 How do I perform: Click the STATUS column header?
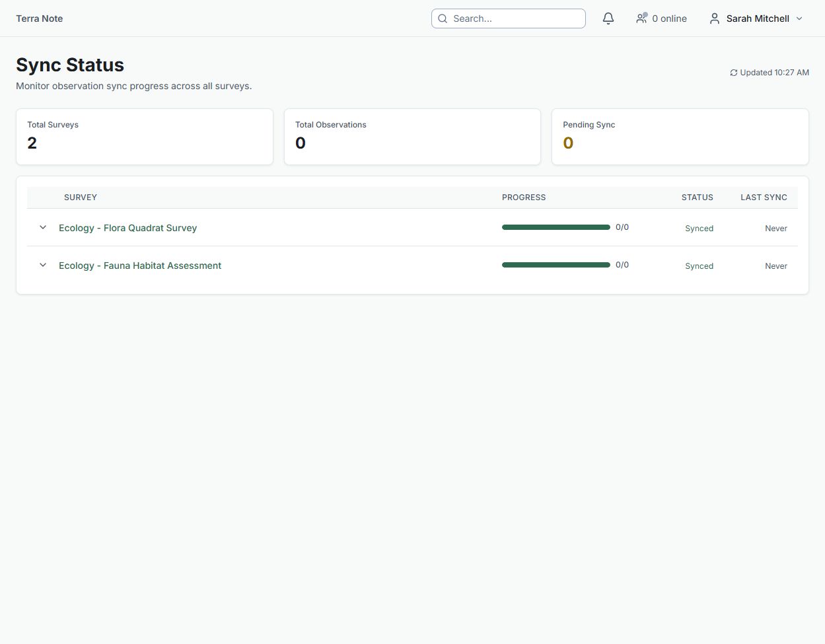coord(697,197)
